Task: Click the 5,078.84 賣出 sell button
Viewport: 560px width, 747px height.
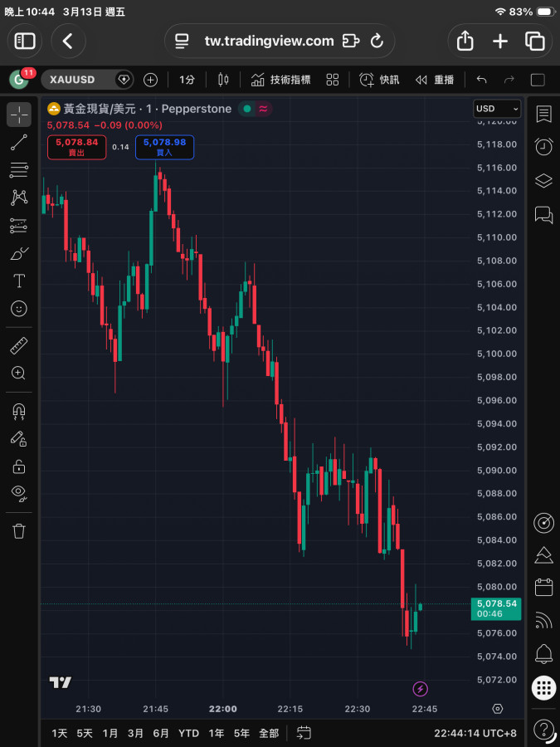Action: (76, 147)
